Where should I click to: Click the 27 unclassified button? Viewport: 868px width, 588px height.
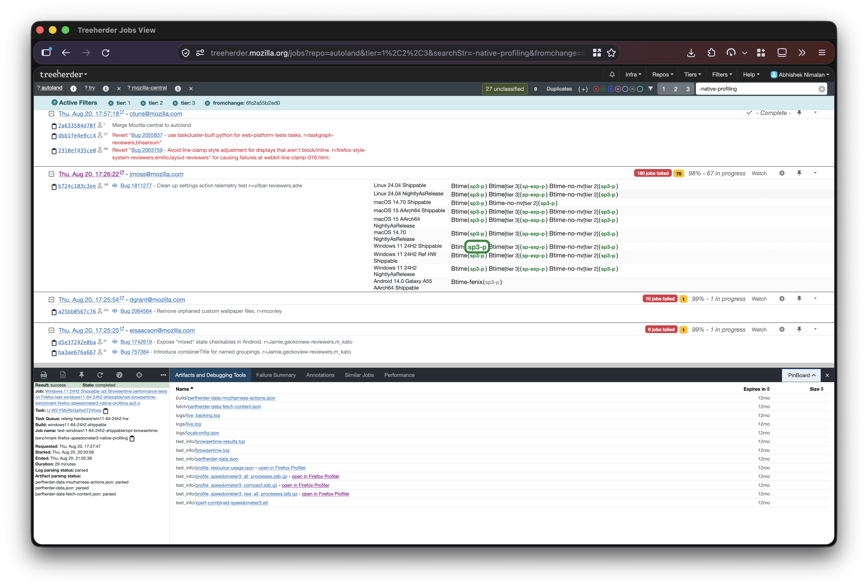tap(505, 89)
